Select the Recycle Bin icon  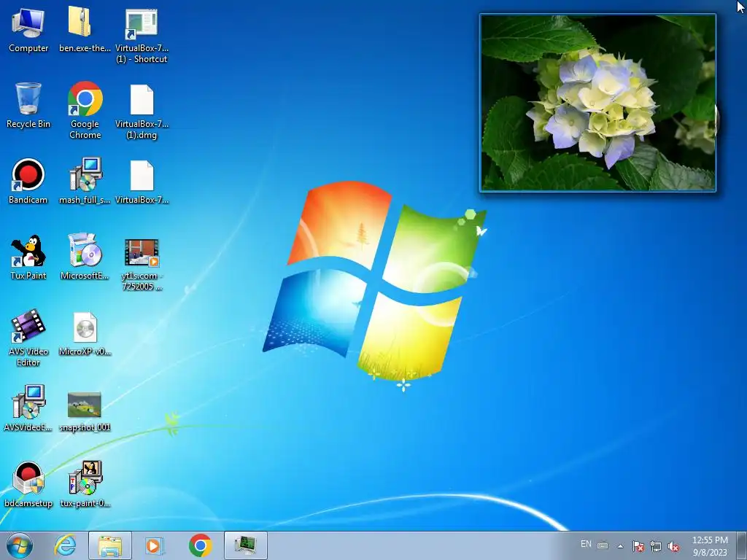pos(28,106)
